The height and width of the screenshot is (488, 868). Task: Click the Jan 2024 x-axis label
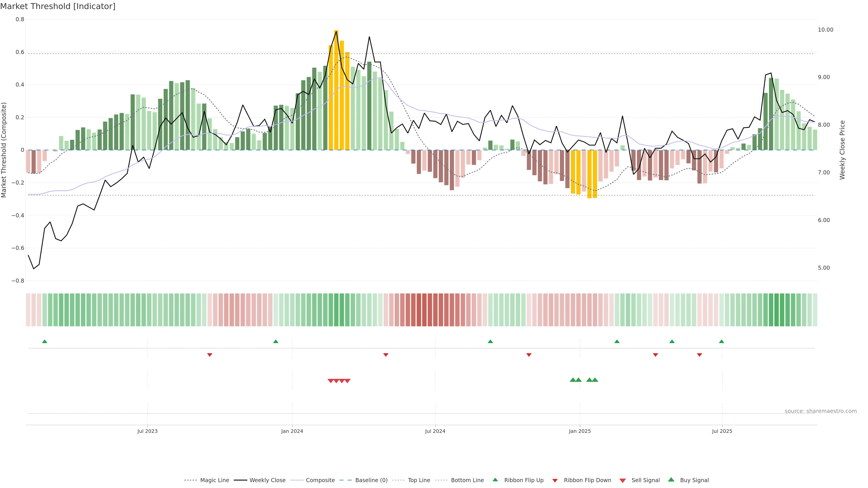[292, 431]
